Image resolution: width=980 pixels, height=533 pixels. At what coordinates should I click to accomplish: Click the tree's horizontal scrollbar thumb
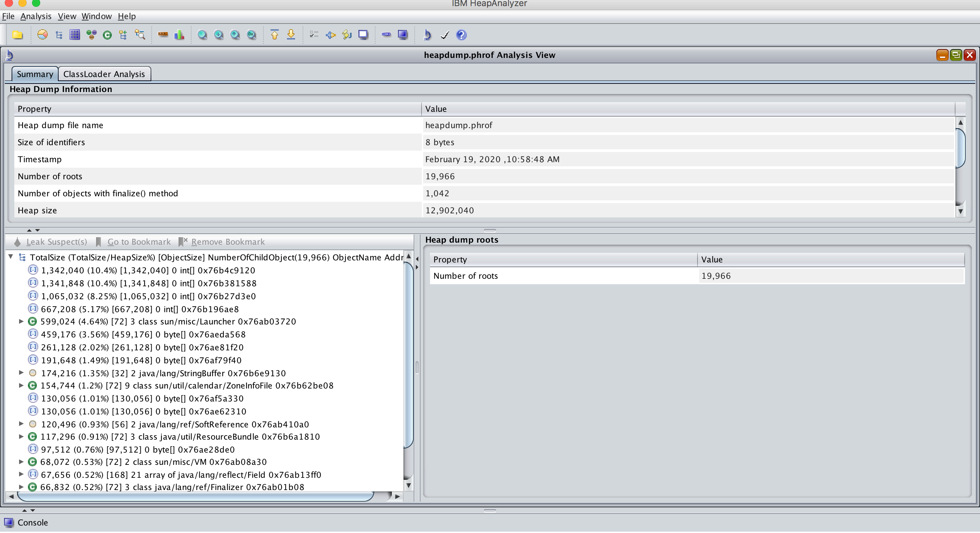click(195, 496)
